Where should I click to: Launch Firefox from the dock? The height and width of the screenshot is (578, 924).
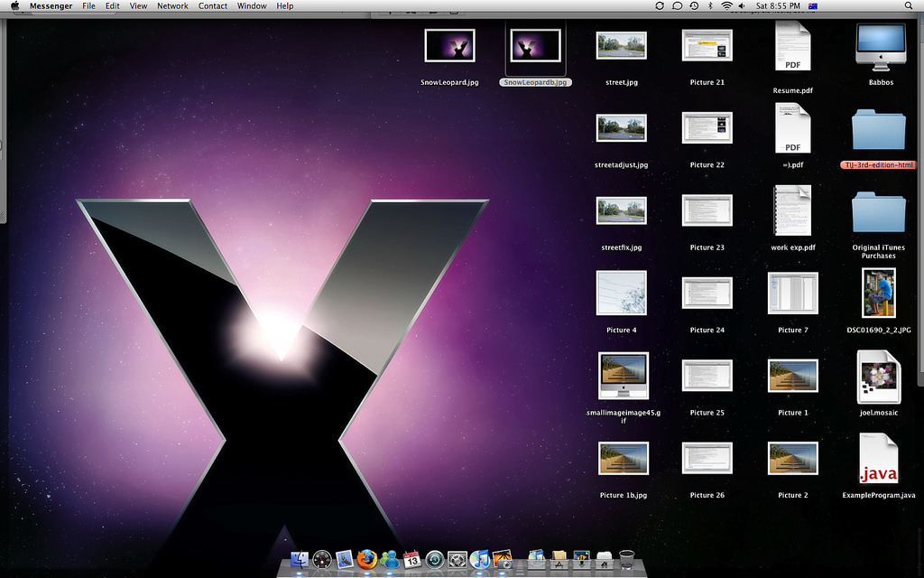pos(366,560)
